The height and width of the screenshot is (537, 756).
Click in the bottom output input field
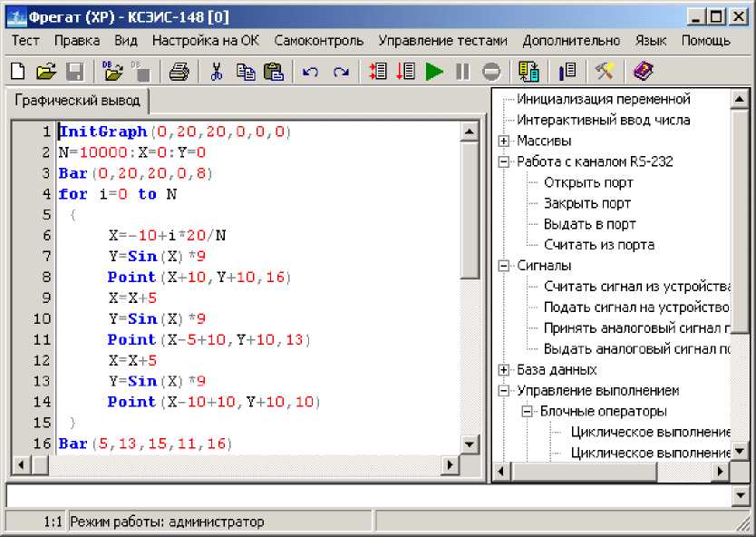[x=368, y=495]
